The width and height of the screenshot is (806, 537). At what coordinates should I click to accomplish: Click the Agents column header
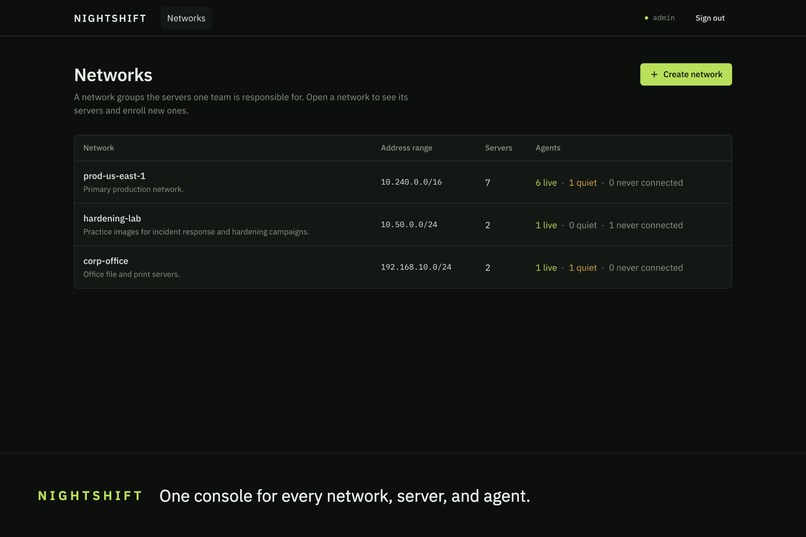click(x=548, y=148)
